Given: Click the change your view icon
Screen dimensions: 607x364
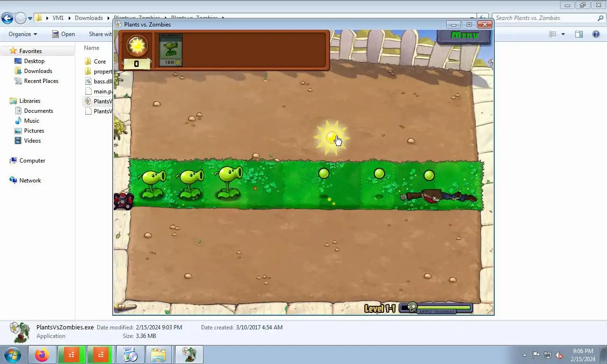Looking at the screenshot, I should [552, 34].
